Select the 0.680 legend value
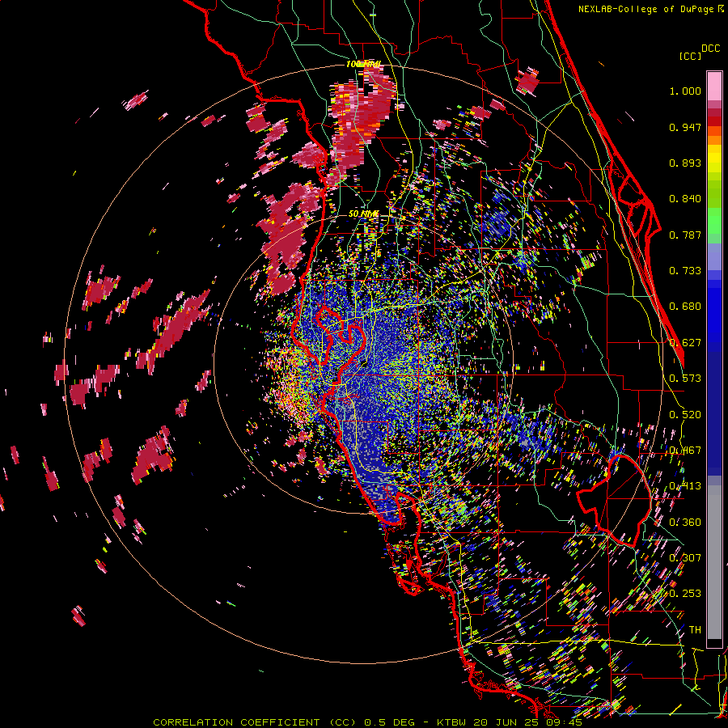 point(685,307)
